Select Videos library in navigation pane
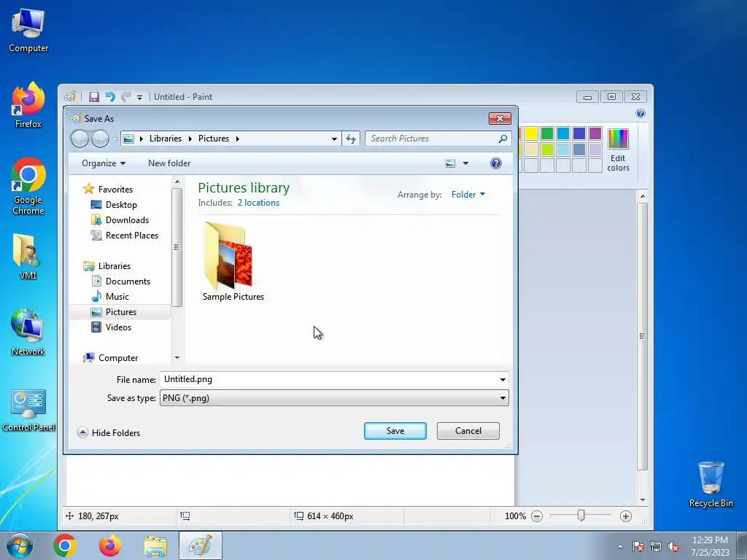The height and width of the screenshot is (560, 747). click(x=118, y=327)
